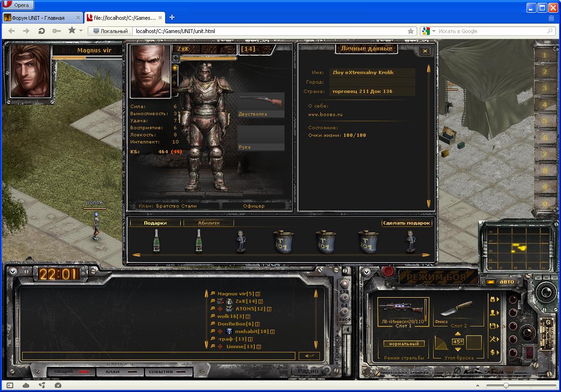Click the Радио button
This screenshot has height=392, width=561.
click(308, 371)
